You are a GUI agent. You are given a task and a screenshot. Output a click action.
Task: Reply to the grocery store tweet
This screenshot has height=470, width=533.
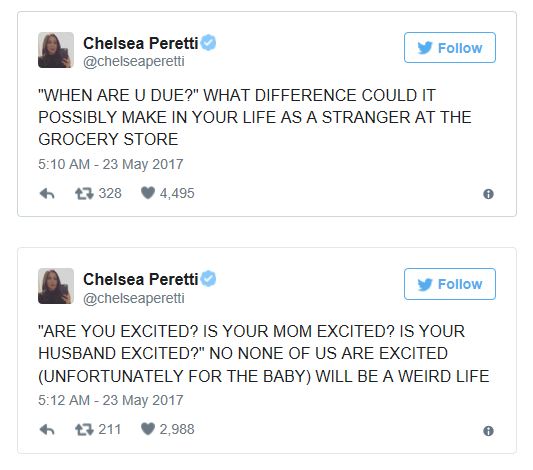pos(47,194)
